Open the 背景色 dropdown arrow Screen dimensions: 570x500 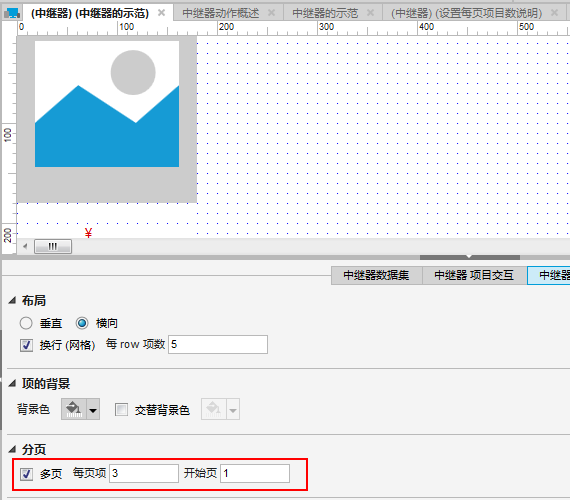(x=93, y=410)
